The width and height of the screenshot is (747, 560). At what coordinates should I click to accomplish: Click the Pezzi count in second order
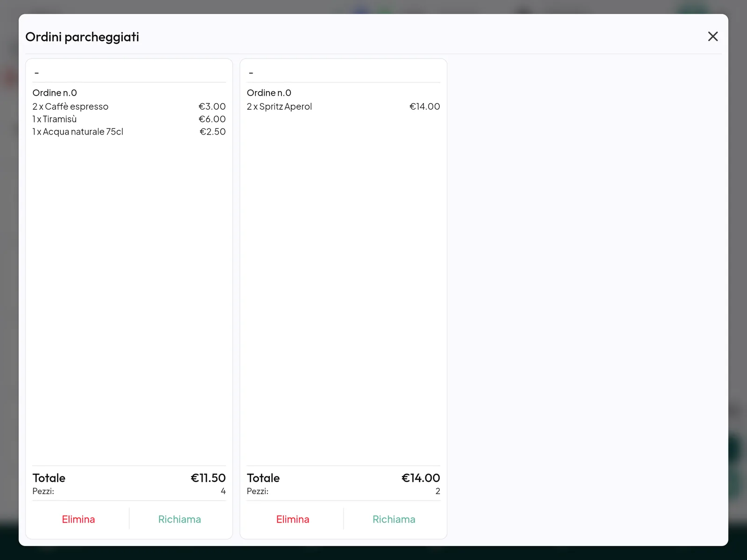[x=437, y=491]
